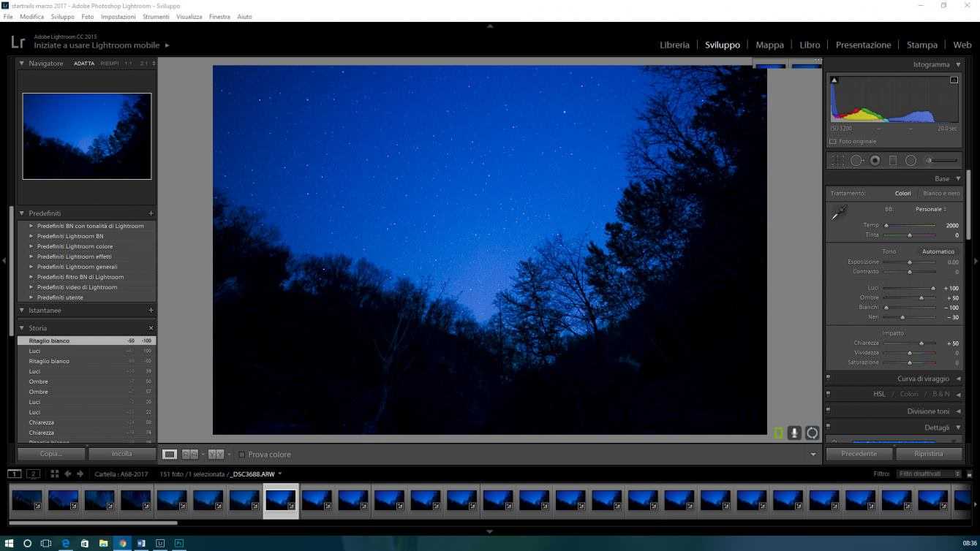The height and width of the screenshot is (551, 980).
Task: Add a new preset with plus icon in Predefiniti
Action: click(151, 213)
